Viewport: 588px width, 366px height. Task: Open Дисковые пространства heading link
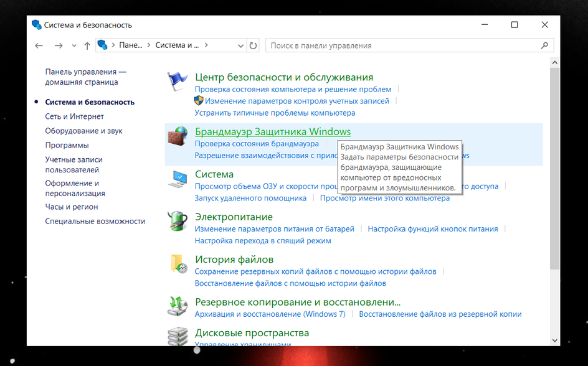click(x=252, y=332)
